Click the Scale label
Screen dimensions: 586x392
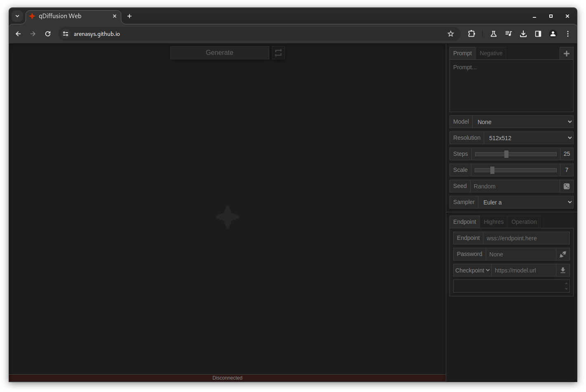[x=460, y=170]
